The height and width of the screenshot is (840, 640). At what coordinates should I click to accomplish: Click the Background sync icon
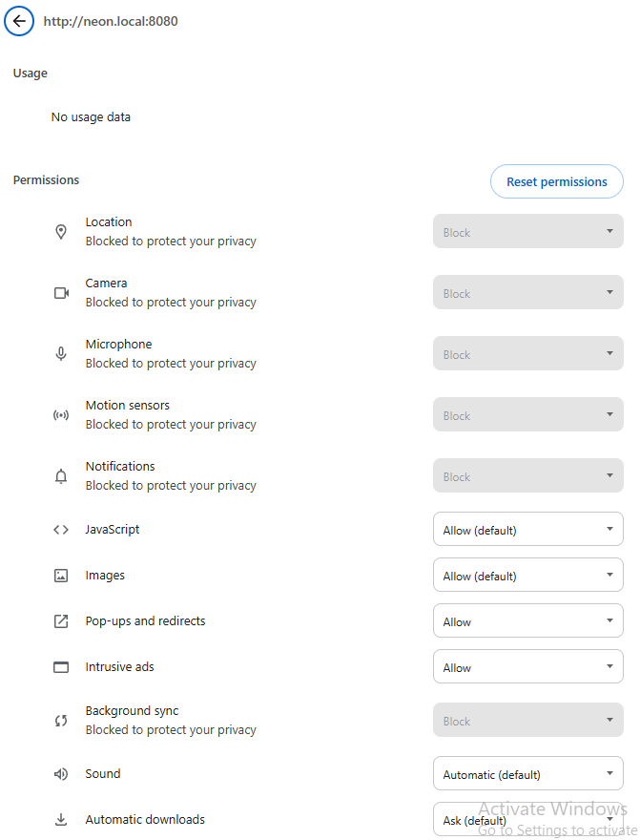click(x=61, y=721)
